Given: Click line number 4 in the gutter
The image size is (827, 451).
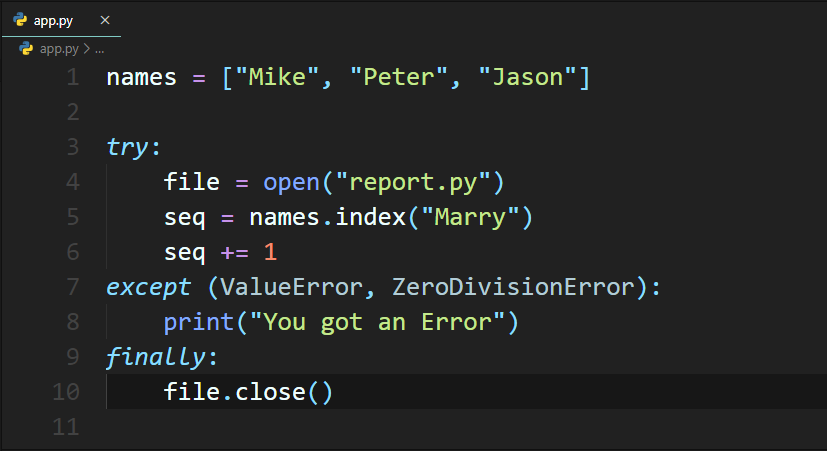Looking at the screenshot, I should 73,182.
